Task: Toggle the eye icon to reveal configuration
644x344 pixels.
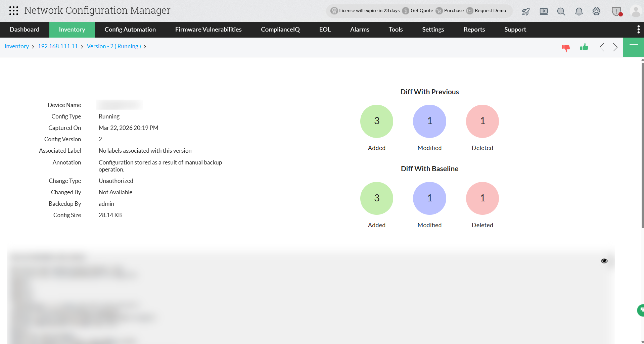Action: [x=604, y=261]
